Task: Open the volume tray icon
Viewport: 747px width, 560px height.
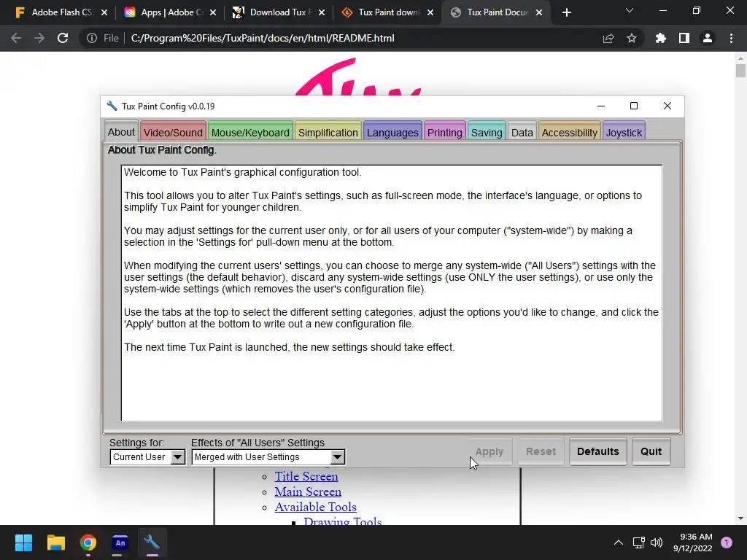Action: (657, 542)
